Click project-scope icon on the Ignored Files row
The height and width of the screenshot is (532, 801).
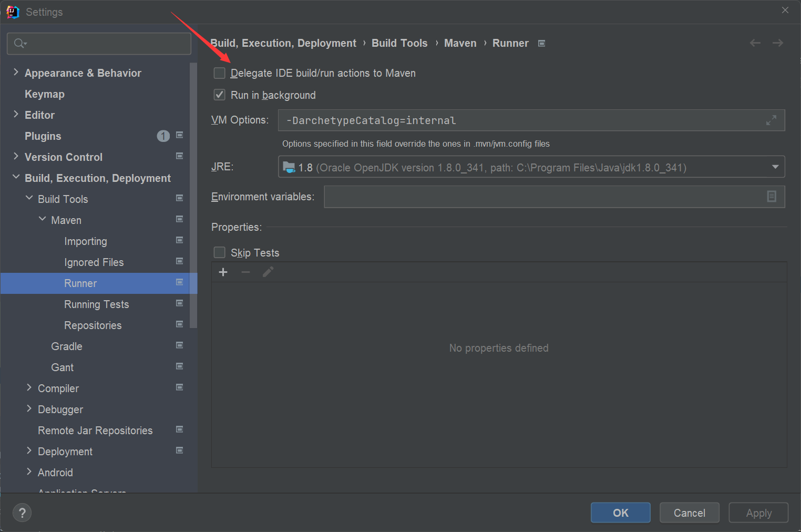[180, 261]
